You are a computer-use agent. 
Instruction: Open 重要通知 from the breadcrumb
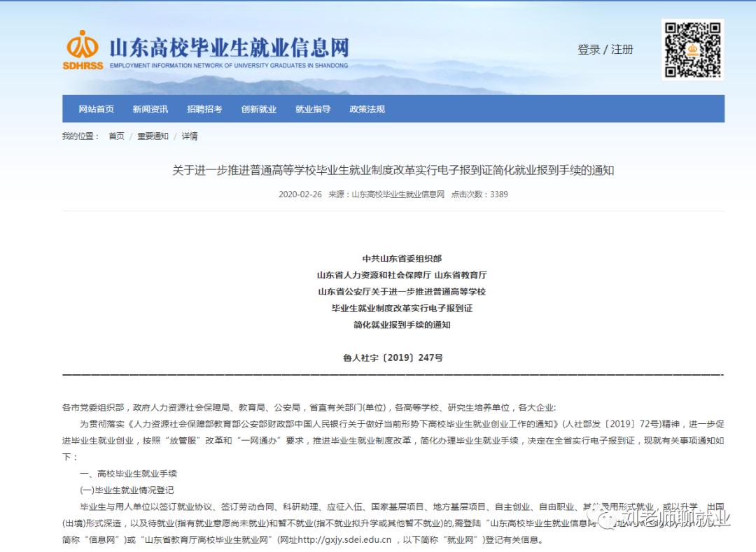[x=153, y=135]
